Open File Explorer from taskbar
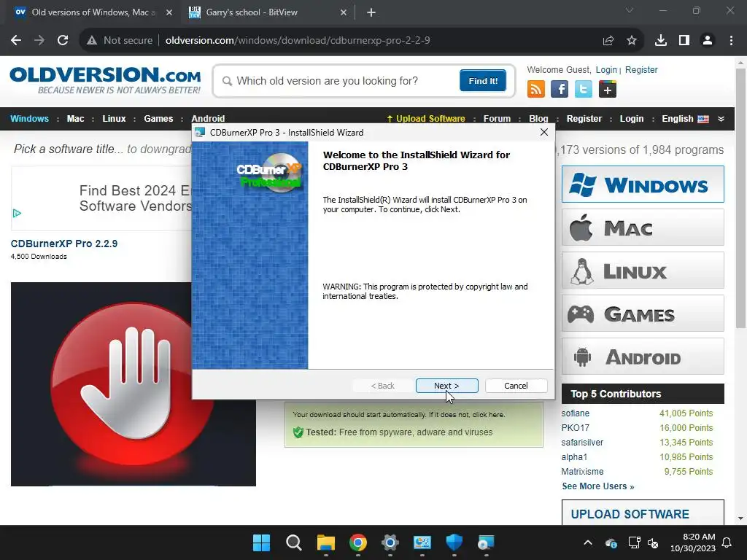747x560 pixels. 326,542
